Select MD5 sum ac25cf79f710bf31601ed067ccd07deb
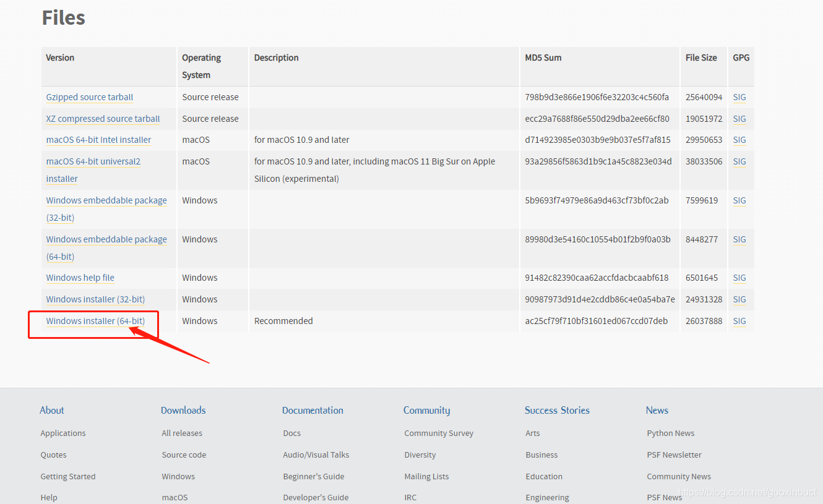 coord(597,321)
